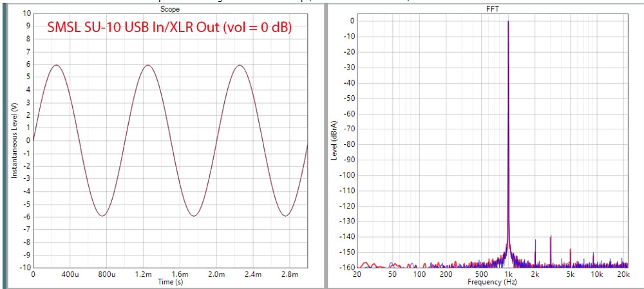
Task: Select the red SMSL SU-10 annotation text
Action: [x=170, y=28]
